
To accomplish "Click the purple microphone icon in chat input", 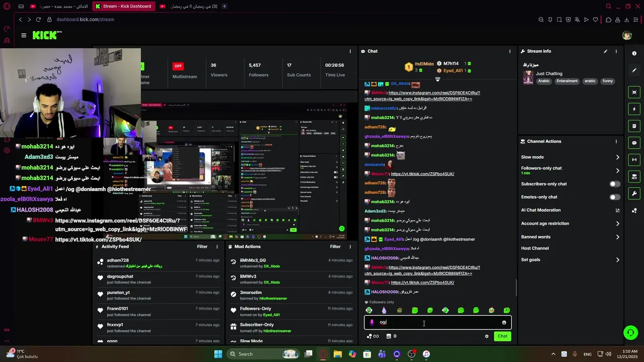I will (x=372, y=323).
